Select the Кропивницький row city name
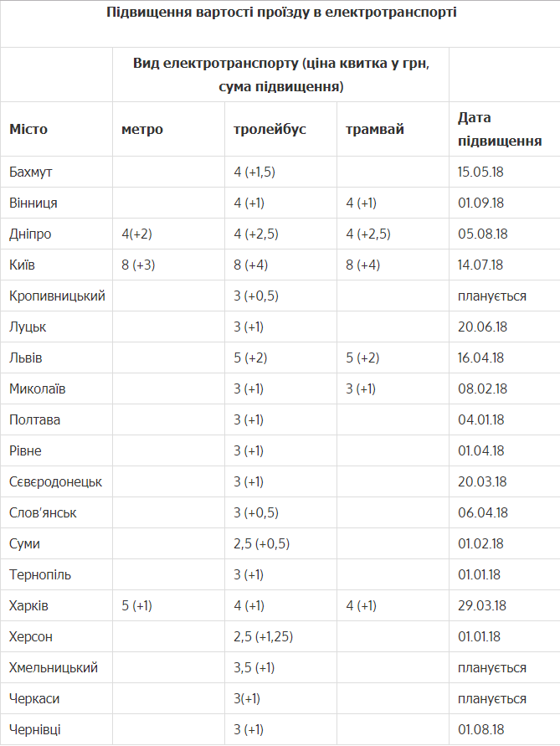560x746 pixels. [x=57, y=296]
